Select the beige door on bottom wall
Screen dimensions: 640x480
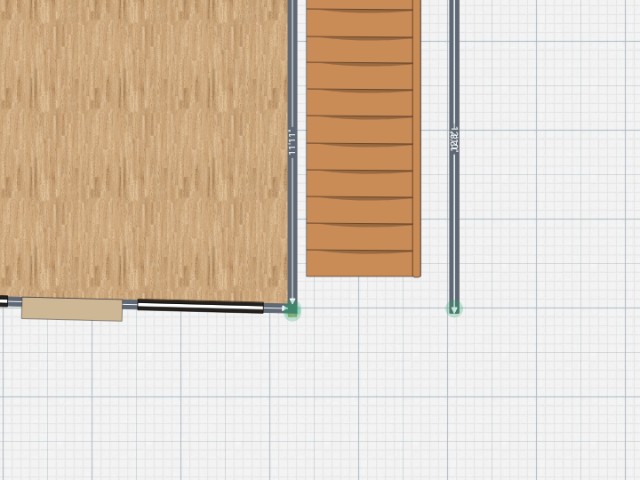pyautogui.click(x=72, y=308)
